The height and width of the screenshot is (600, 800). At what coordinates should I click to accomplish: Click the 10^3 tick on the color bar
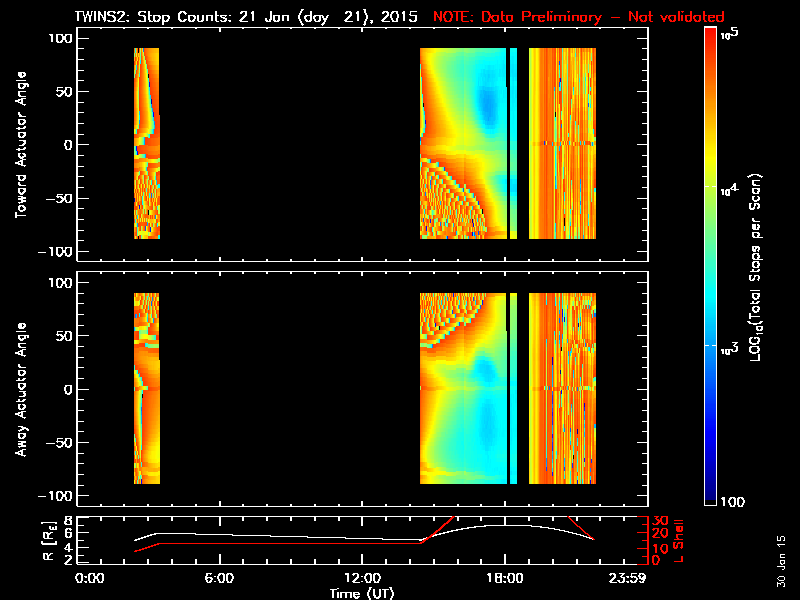[729, 347]
